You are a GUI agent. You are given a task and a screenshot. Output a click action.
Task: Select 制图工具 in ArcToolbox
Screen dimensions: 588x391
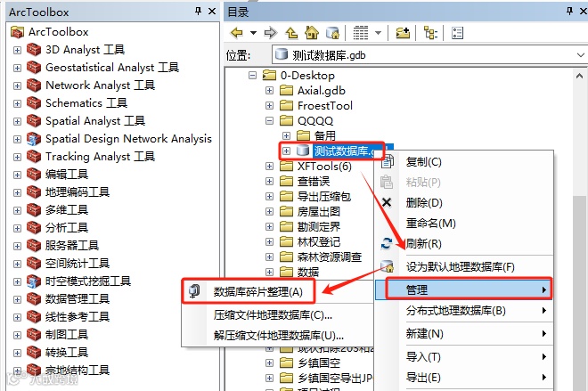67,334
